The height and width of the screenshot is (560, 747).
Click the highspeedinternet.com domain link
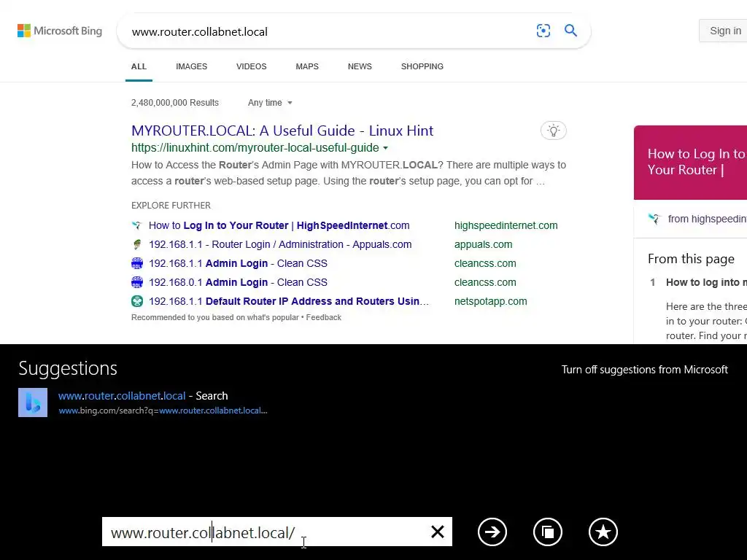[x=506, y=225]
